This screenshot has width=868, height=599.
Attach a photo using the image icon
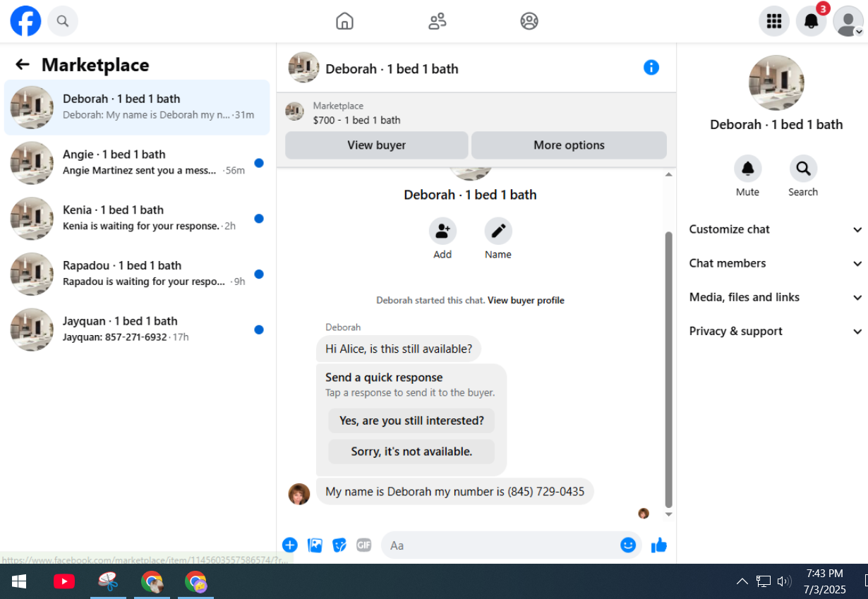point(315,545)
